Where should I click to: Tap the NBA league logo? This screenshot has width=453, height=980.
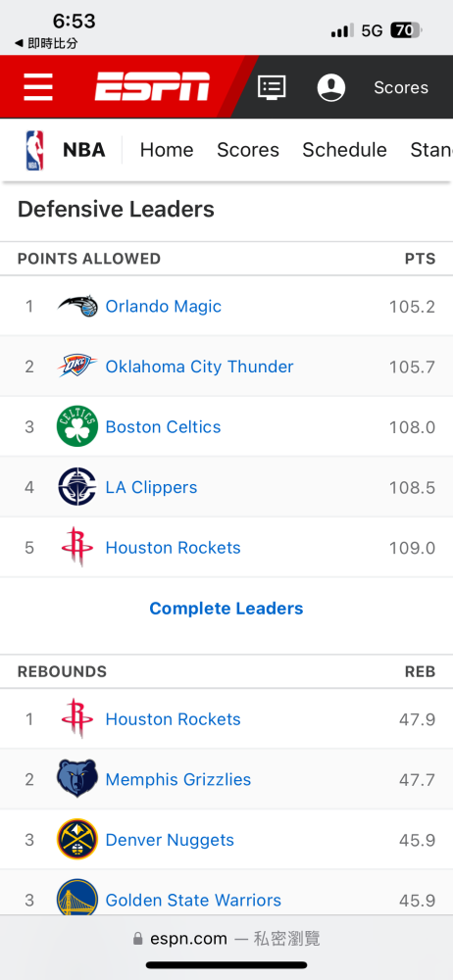pos(35,150)
